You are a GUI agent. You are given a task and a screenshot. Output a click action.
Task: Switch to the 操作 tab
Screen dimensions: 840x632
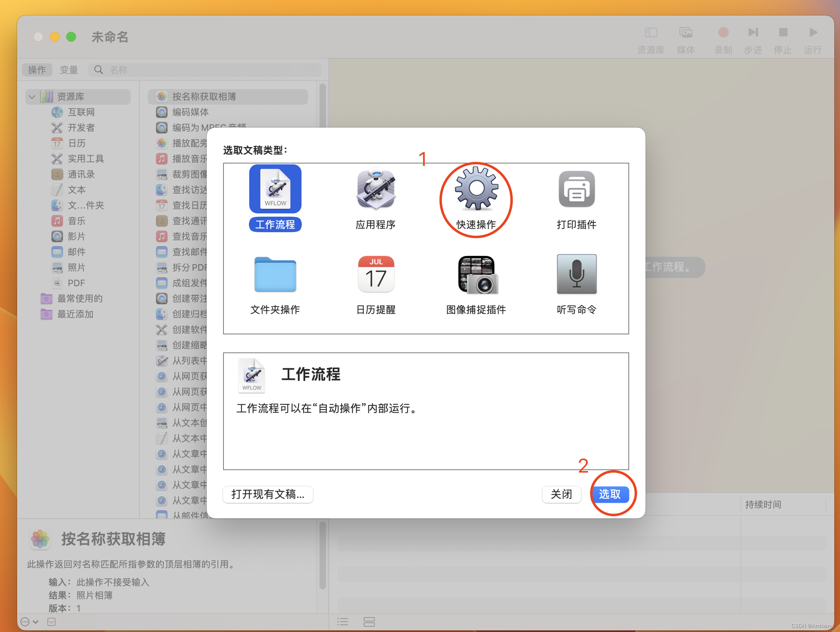pos(37,70)
